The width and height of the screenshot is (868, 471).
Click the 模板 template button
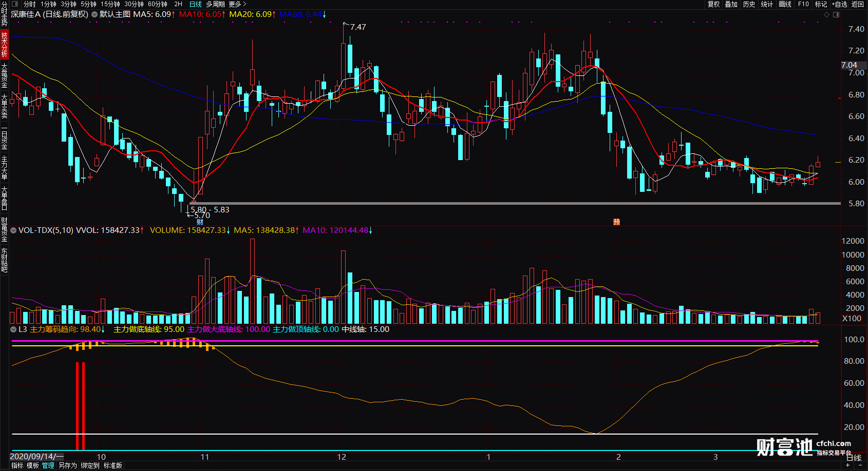33,466
